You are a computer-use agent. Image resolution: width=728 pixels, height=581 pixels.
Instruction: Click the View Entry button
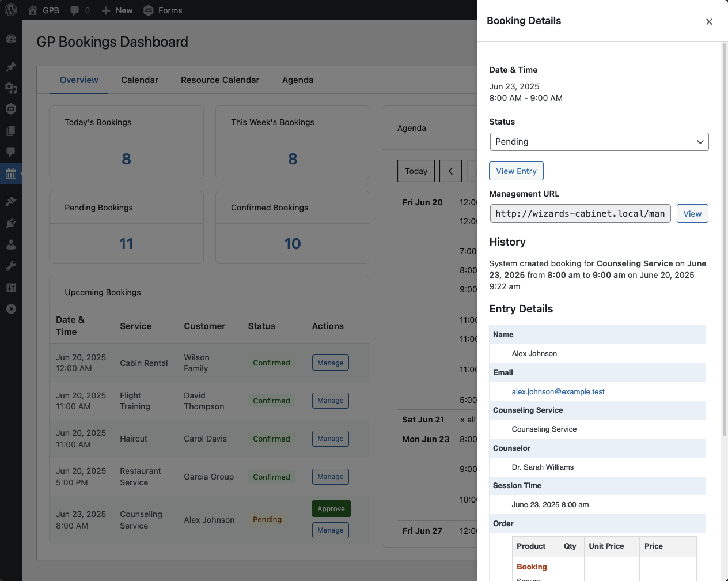point(516,171)
